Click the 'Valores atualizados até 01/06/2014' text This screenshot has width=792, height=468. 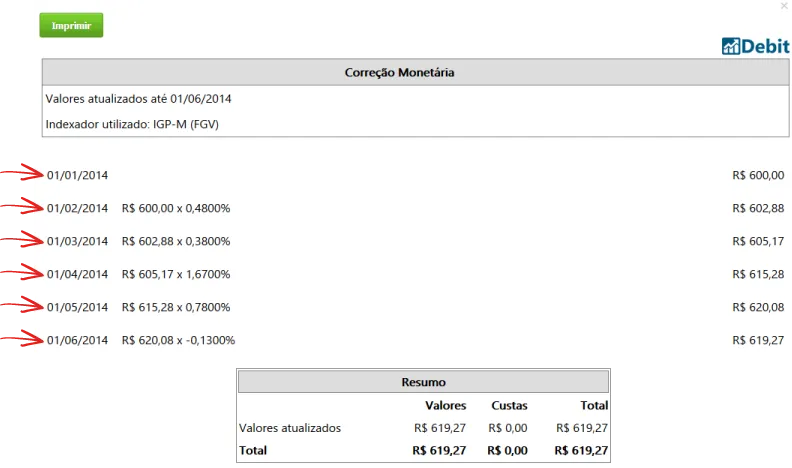coord(139,99)
